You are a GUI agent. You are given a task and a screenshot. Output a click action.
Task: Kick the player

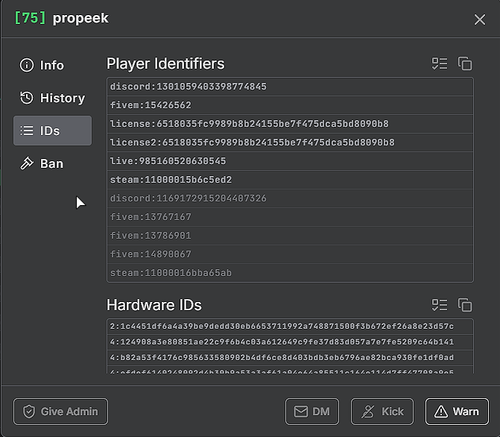382,411
